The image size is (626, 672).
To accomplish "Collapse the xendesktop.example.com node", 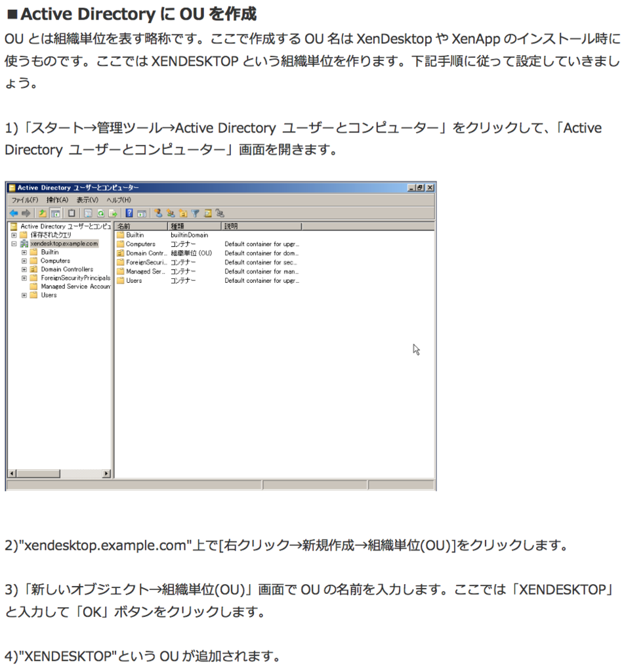I will (x=14, y=243).
